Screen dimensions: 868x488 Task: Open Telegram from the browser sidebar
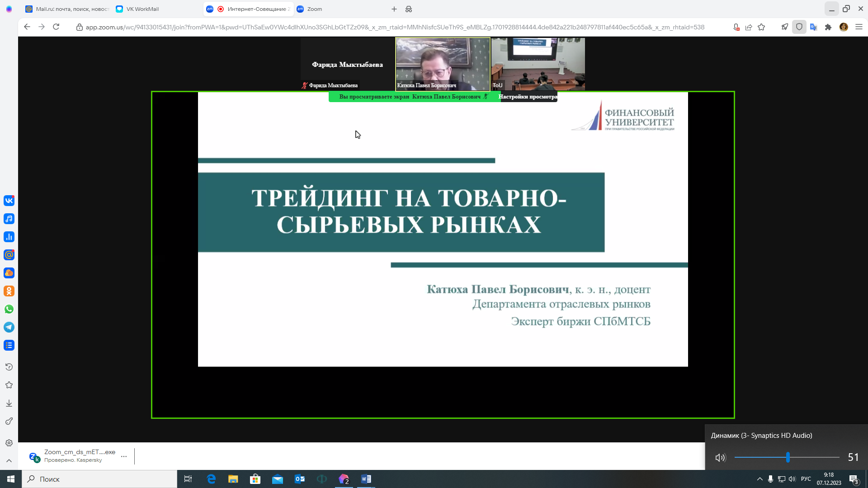9,327
